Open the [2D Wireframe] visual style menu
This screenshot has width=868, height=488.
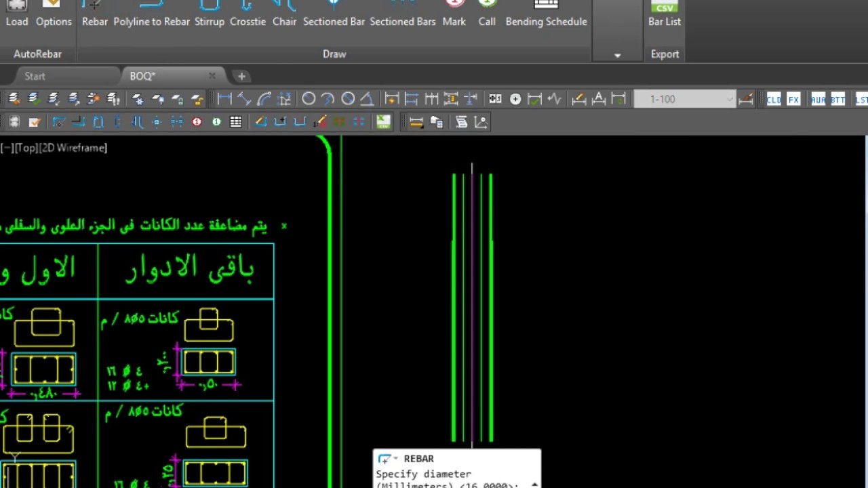(x=73, y=147)
